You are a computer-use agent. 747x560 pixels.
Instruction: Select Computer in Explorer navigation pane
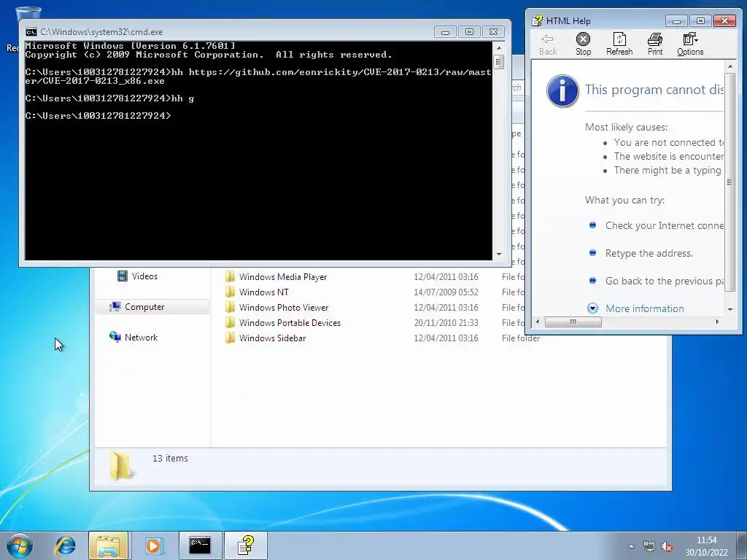click(x=152, y=307)
